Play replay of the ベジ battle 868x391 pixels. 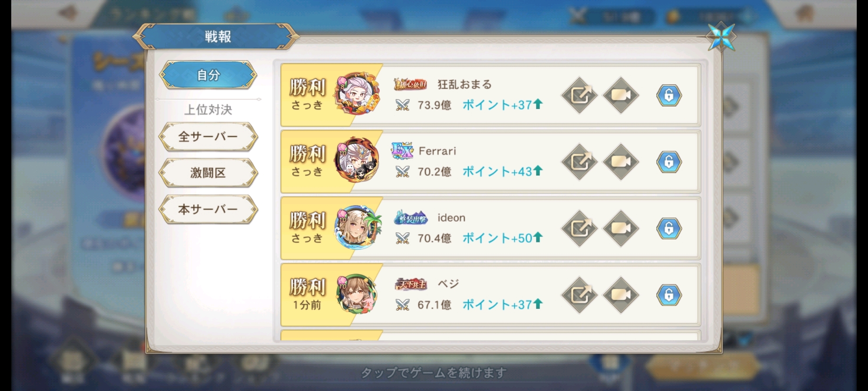[621, 295]
